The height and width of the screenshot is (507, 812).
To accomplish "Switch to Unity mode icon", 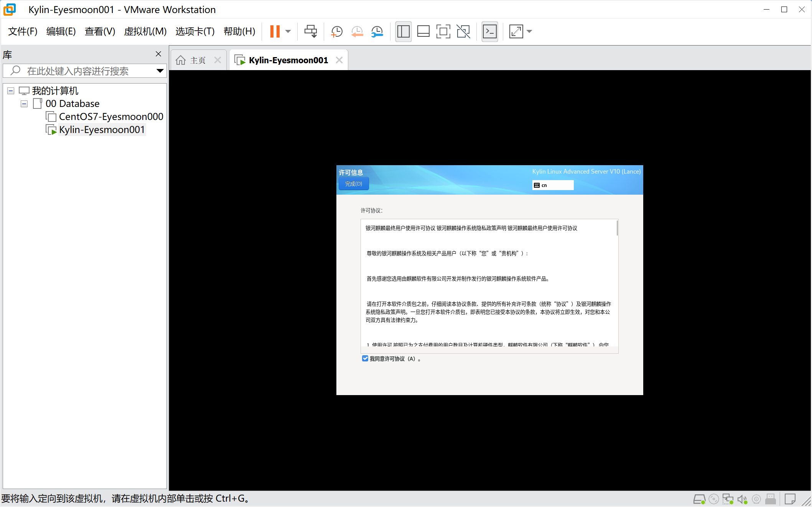I will pyautogui.click(x=463, y=31).
